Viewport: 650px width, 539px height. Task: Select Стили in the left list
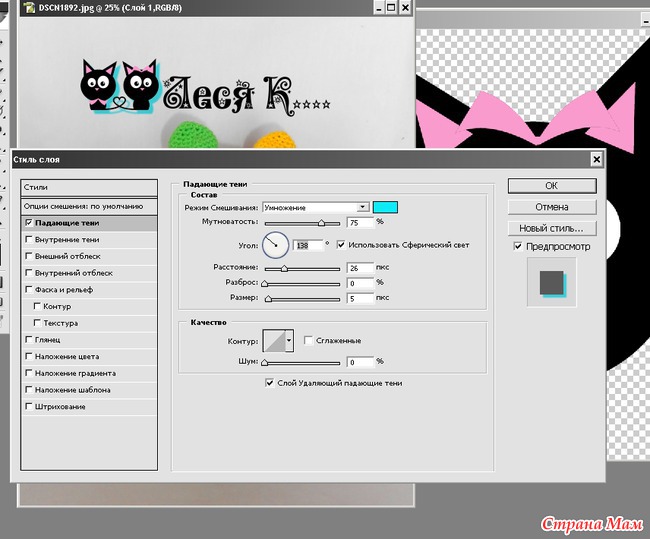click(90, 187)
